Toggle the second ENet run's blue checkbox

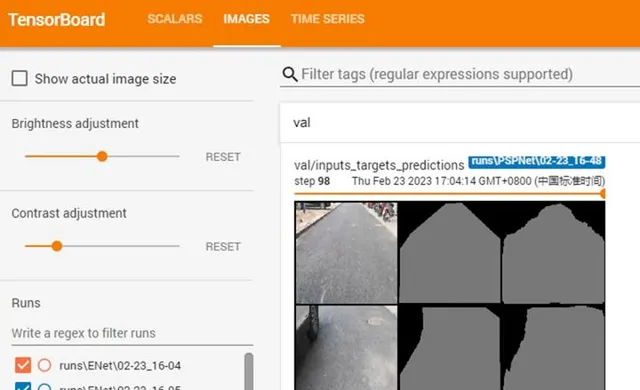[23, 386]
